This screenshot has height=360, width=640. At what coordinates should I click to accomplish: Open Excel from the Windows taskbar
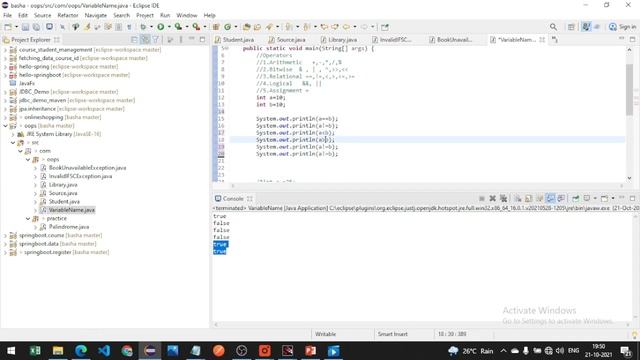(35, 351)
